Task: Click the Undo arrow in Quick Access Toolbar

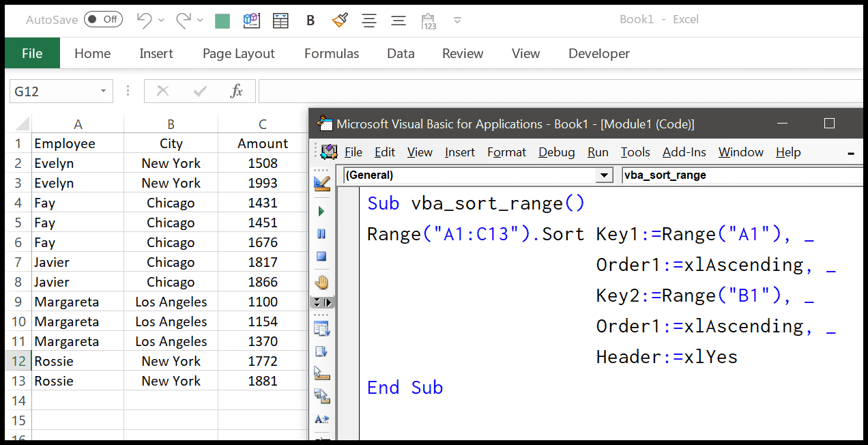Action: 143,20
